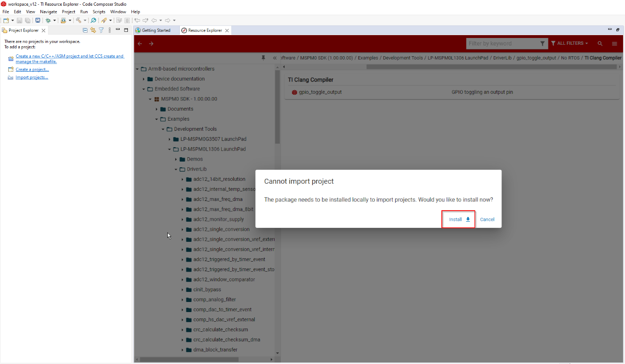625x364 pixels.
Task: Click the Filter by keyword input field
Action: pos(502,43)
